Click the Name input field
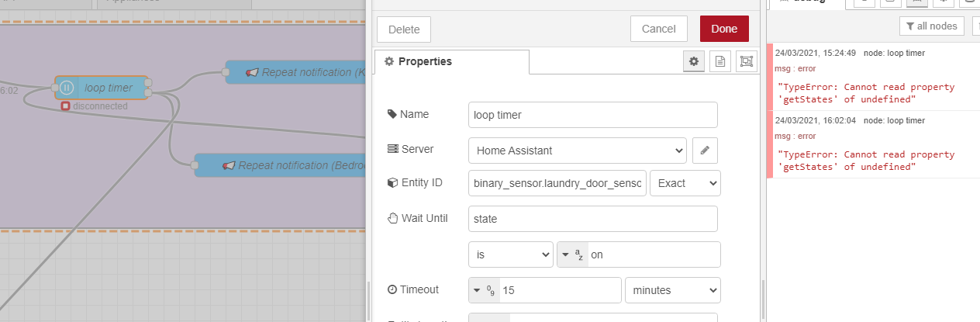Screen dimensions: 980x322 (x=593, y=115)
